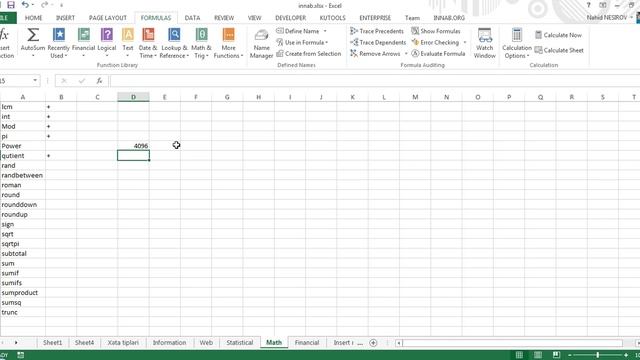Add a new sheet with plus icon
The image size is (640, 360).
pyautogui.click(x=373, y=343)
